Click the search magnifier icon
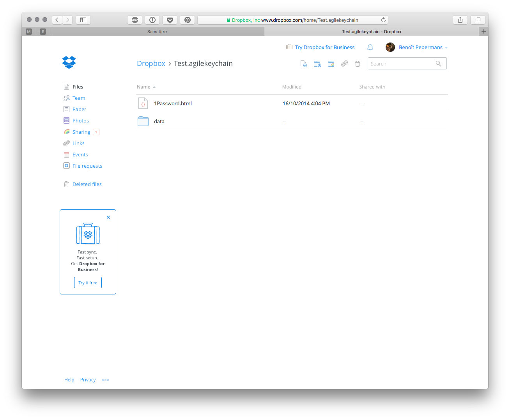 pos(439,64)
